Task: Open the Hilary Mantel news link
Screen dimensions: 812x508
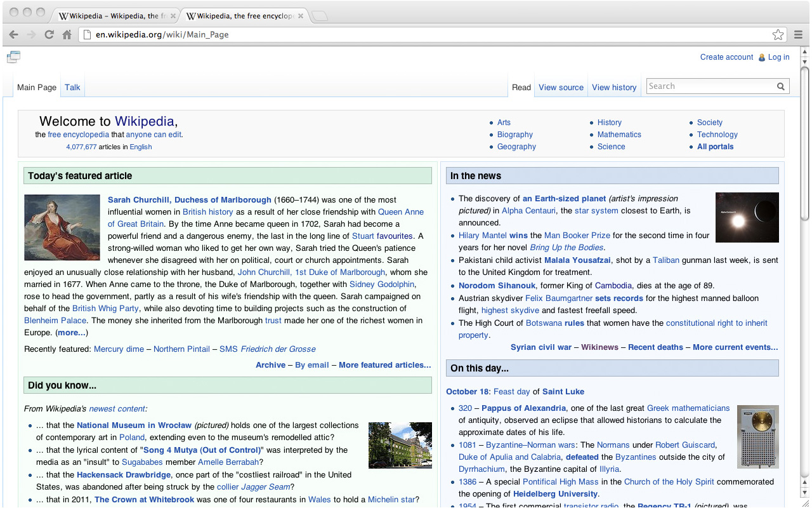Action: pos(483,236)
